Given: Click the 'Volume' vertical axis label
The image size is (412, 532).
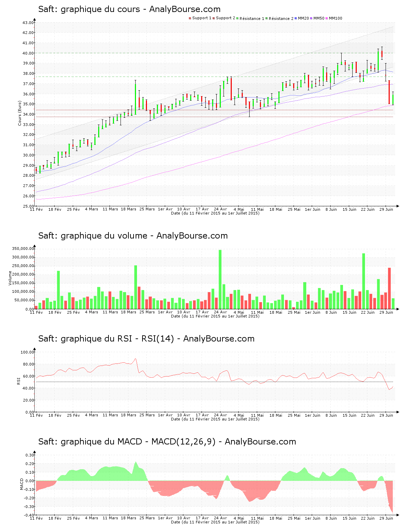Looking at the screenshot, I should (x=10, y=278).
